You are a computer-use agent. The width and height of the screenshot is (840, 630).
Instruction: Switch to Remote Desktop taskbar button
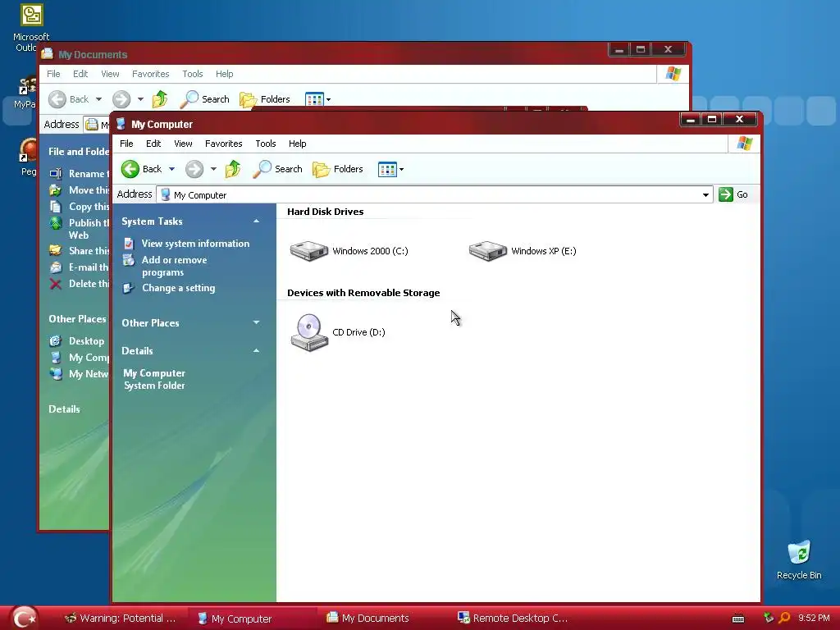tap(512, 619)
